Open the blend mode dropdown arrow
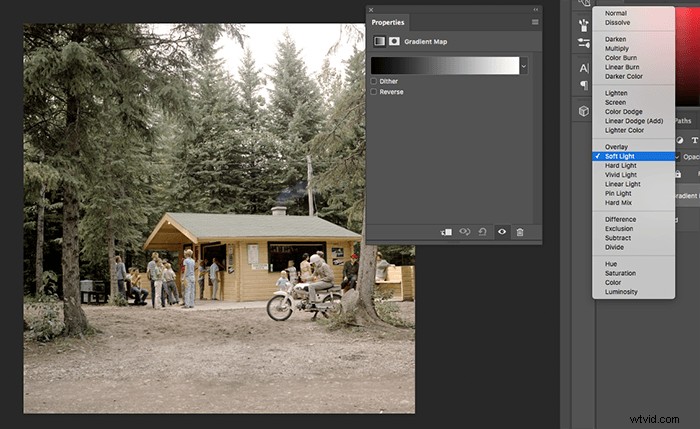700x429 pixels. (677, 157)
